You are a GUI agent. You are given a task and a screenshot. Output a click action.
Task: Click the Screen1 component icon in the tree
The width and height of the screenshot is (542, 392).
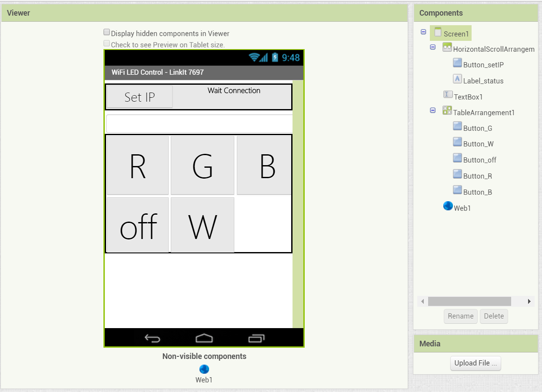pos(438,32)
